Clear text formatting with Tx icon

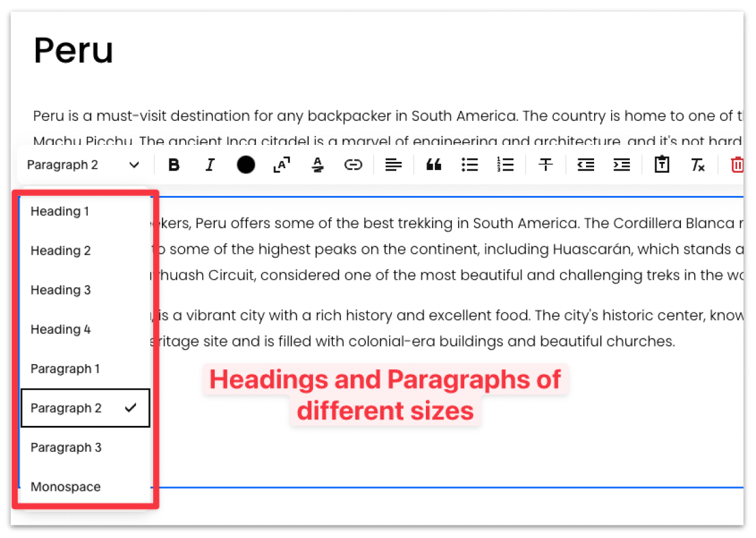click(698, 164)
